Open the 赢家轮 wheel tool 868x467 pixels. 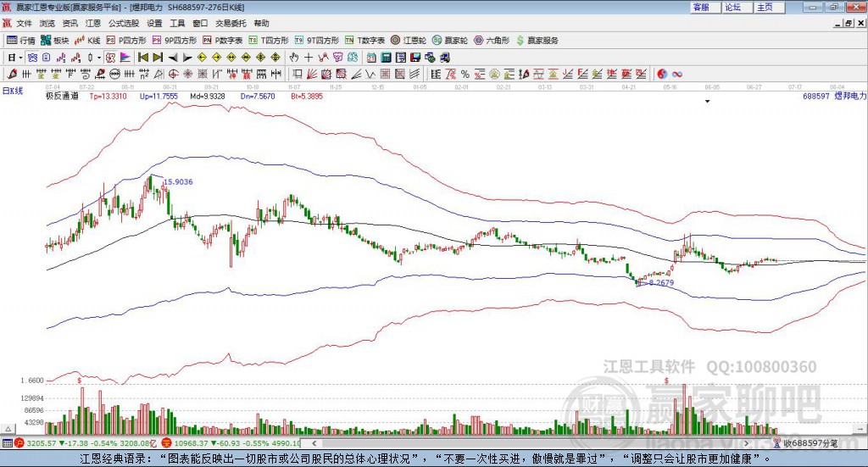coord(450,41)
